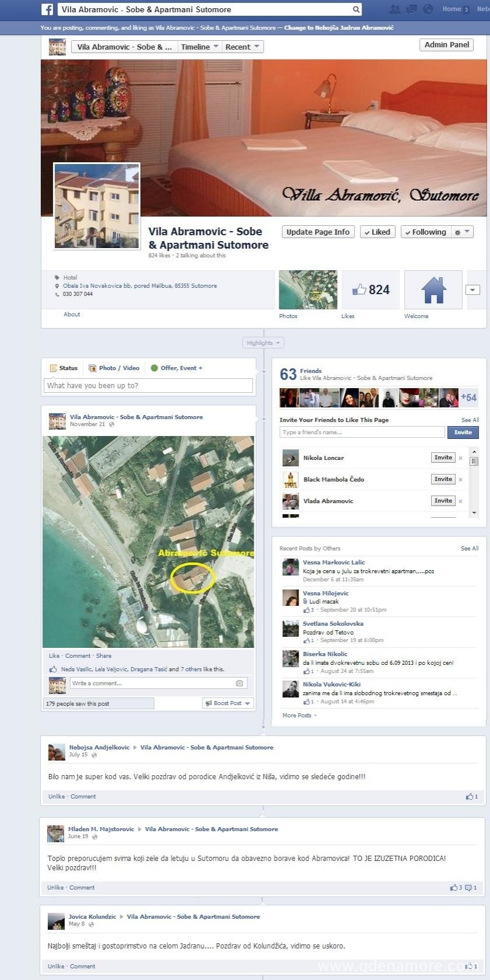
Task: Expand More Posts dropdown
Action: [x=300, y=716]
